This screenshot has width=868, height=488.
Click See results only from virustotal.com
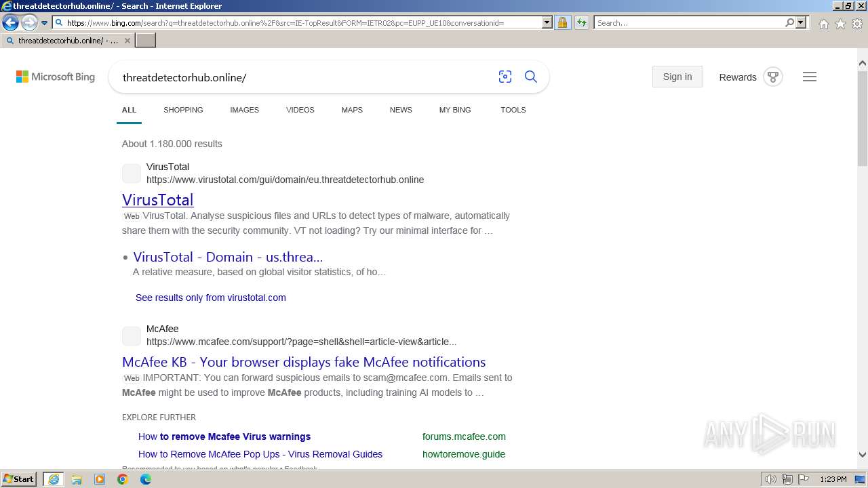pyautogui.click(x=211, y=298)
